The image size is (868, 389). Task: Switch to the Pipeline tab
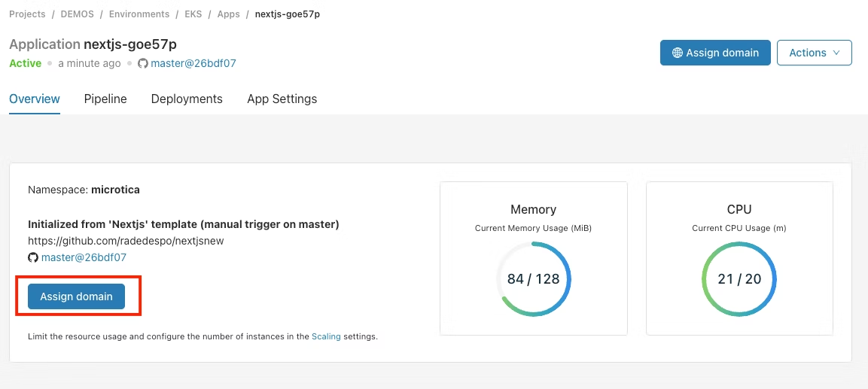pos(105,99)
